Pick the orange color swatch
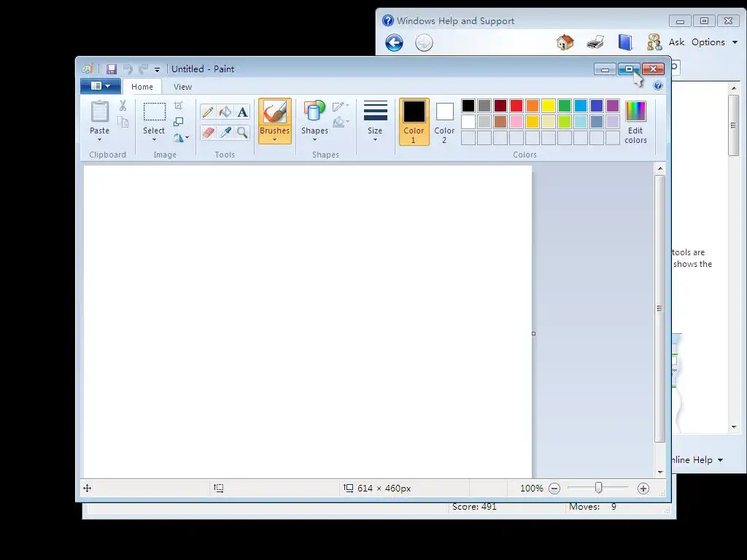The width and height of the screenshot is (747, 560). tap(533, 106)
